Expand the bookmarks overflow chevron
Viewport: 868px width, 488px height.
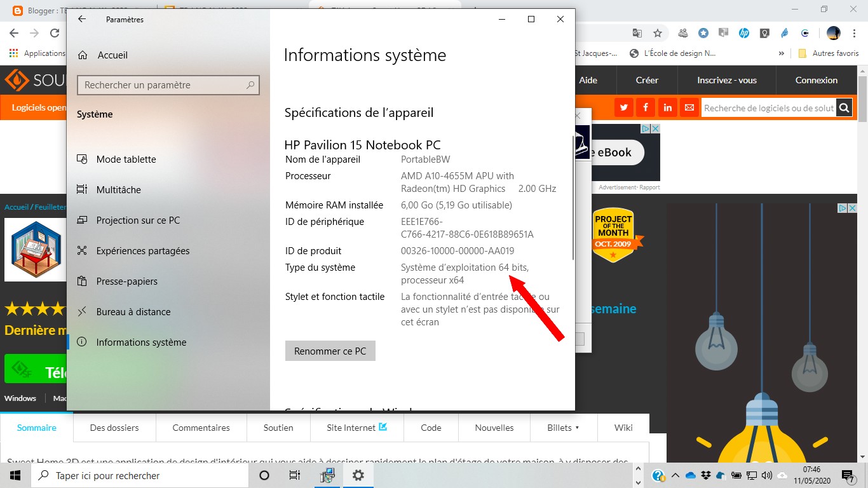[782, 53]
